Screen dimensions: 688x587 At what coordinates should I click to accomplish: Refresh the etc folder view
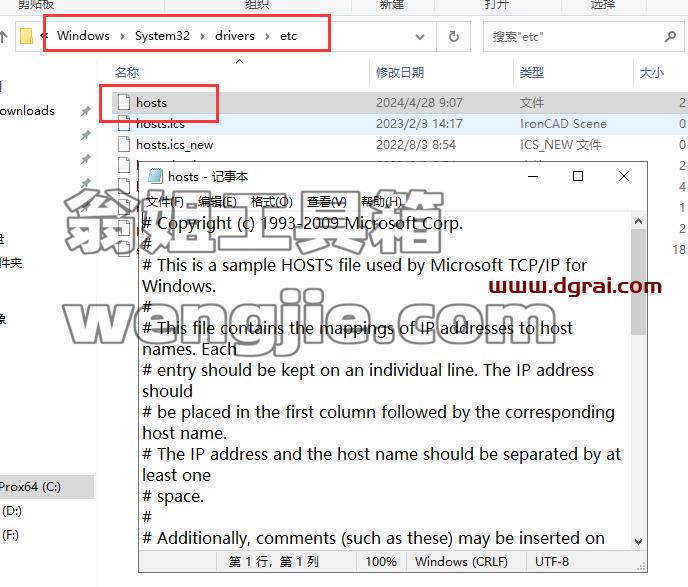coord(454,36)
